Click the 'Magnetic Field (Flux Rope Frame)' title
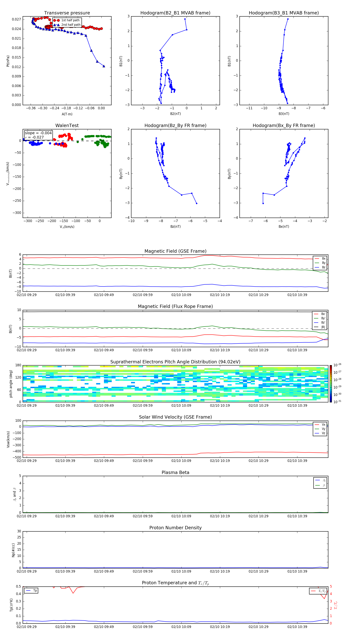Viewport: 351px width, 644px height. 175,307
